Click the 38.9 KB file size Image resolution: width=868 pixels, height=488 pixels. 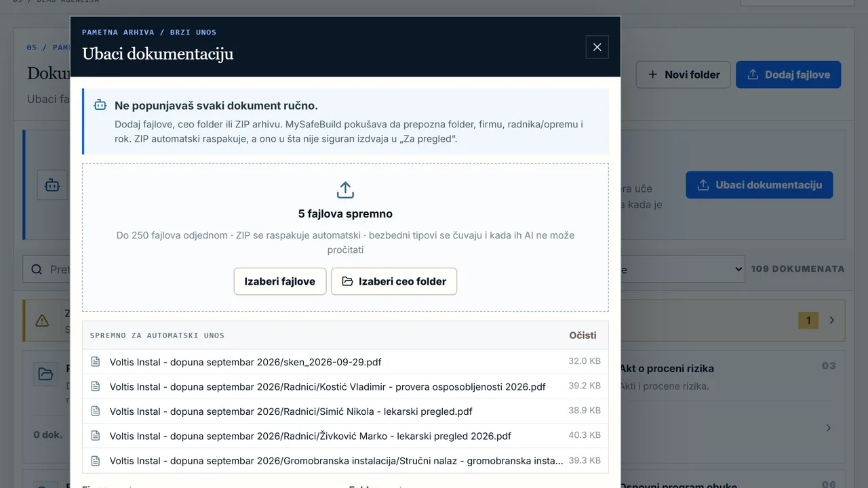[x=585, y=411]
